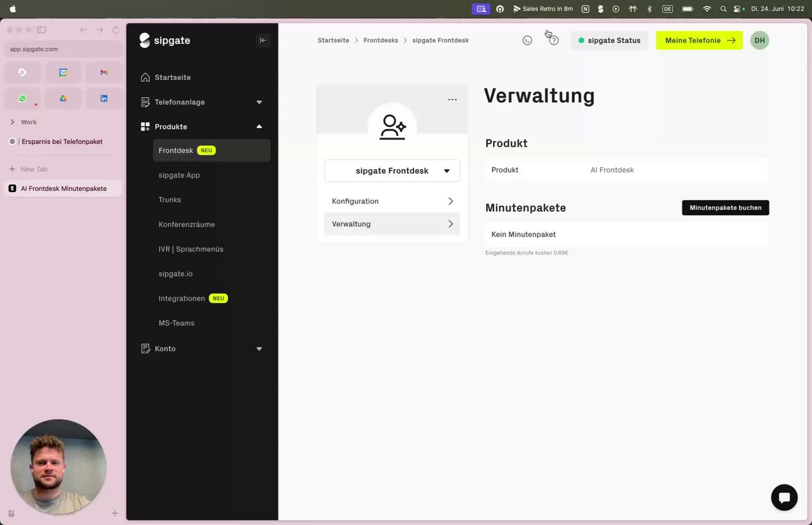Open the sipgate Status button
The height and width of the screenshot is (525, 812).
610,41
